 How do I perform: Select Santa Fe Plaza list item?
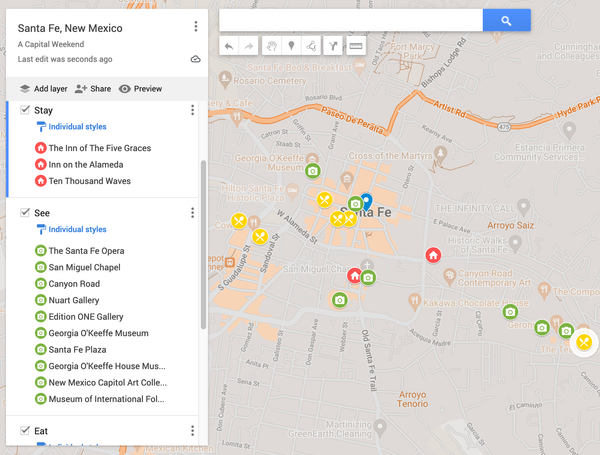pyautogui.click(x=77, y=349)
